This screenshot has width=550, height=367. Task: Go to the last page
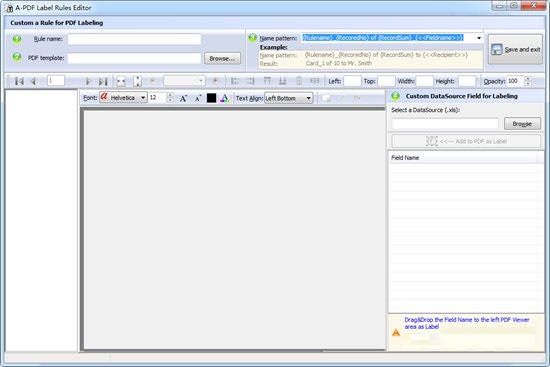point(103,81)
